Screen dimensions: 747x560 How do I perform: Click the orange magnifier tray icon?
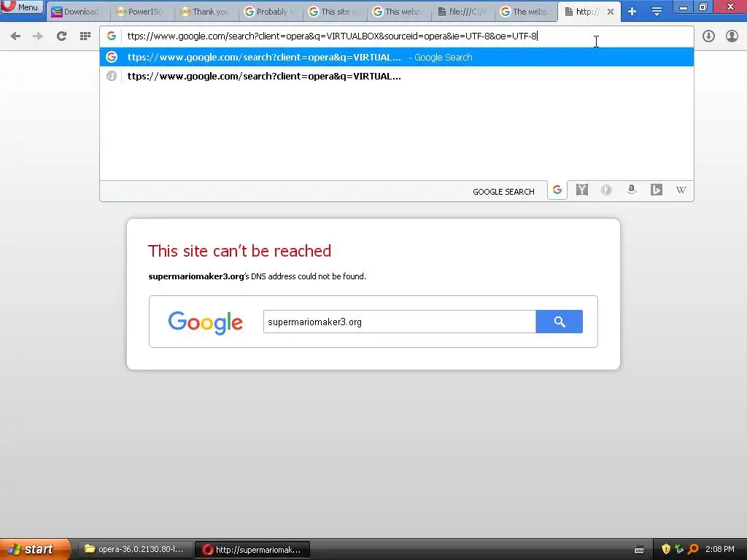[693, 550]
